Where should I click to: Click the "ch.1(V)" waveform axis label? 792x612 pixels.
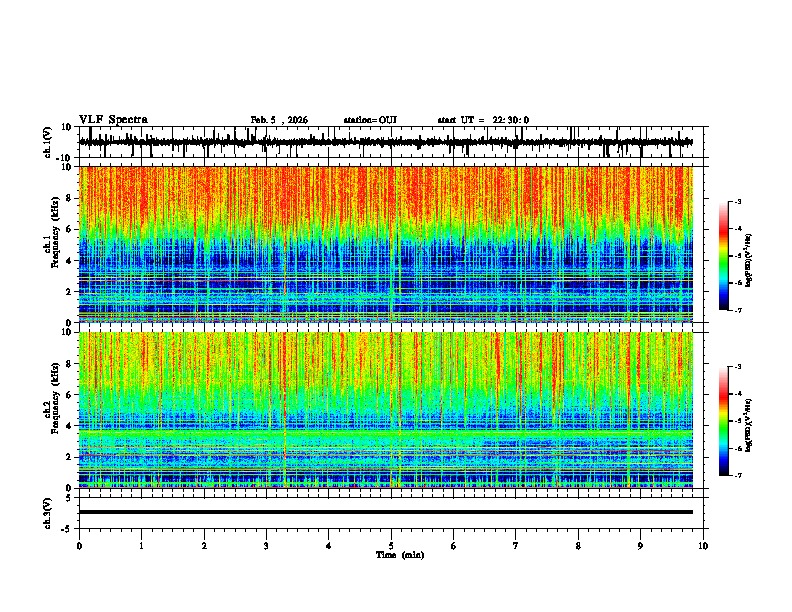point(48,142)
